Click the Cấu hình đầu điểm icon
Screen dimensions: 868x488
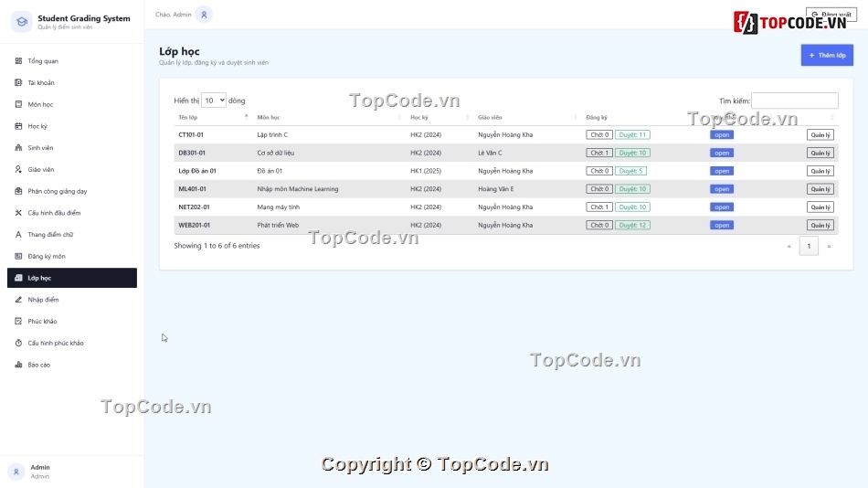(x=18, y=213)
